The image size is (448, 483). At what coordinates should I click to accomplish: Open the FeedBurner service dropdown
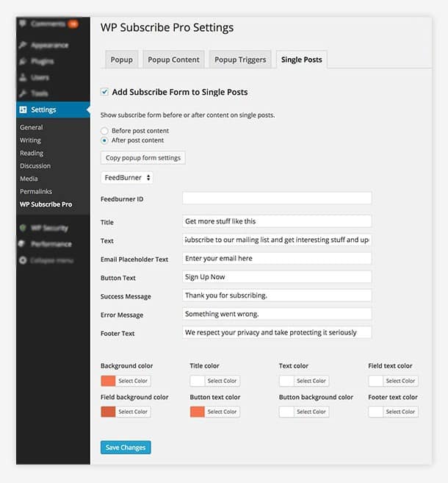point(127,177)
